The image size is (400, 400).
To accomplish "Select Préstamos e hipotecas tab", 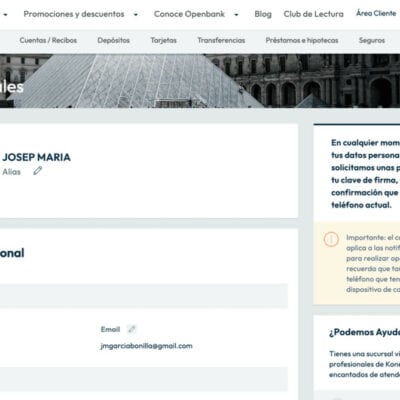I will click(302, 40).
